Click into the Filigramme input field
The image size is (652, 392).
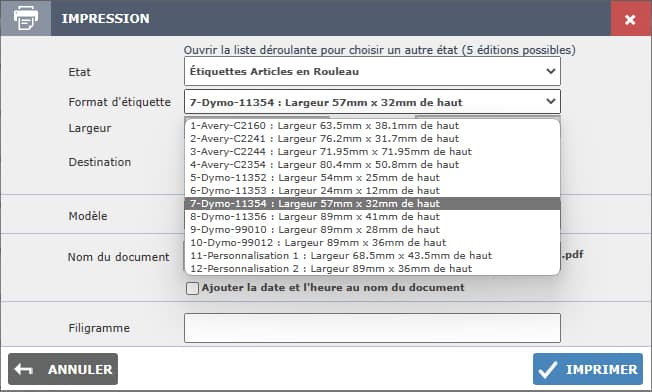pyautogui.click(x=372, y=328)
